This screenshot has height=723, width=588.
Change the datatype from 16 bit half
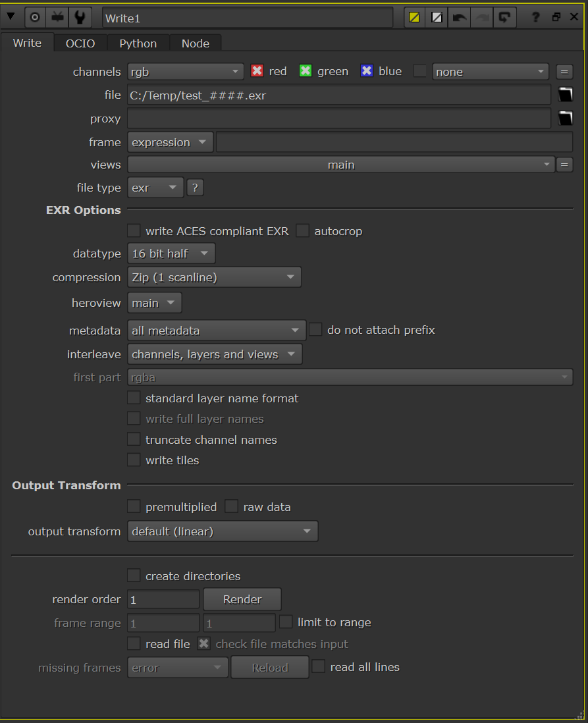(171, 253)
